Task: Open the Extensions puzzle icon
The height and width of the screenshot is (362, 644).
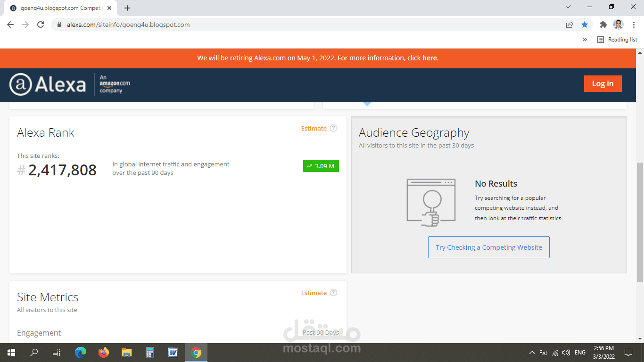Action: [603, 25]
